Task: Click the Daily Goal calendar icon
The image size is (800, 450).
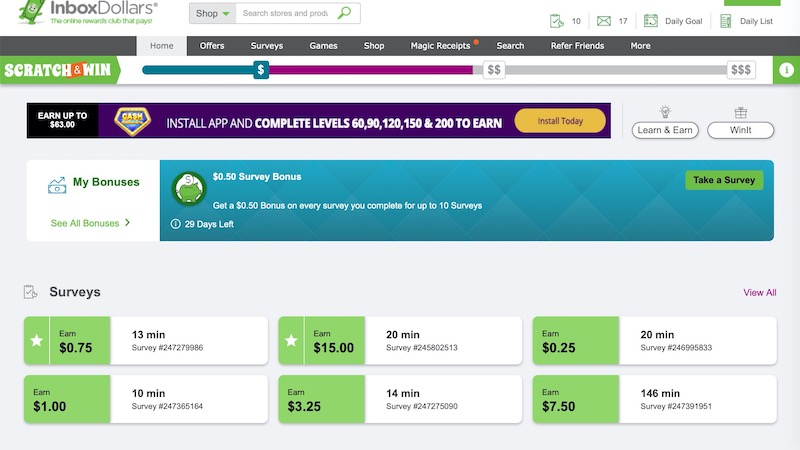Action: point(651,21)
